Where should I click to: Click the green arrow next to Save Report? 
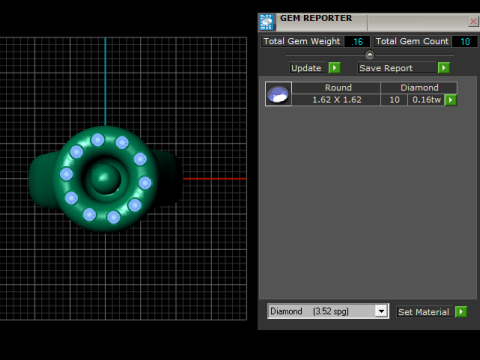444,68
